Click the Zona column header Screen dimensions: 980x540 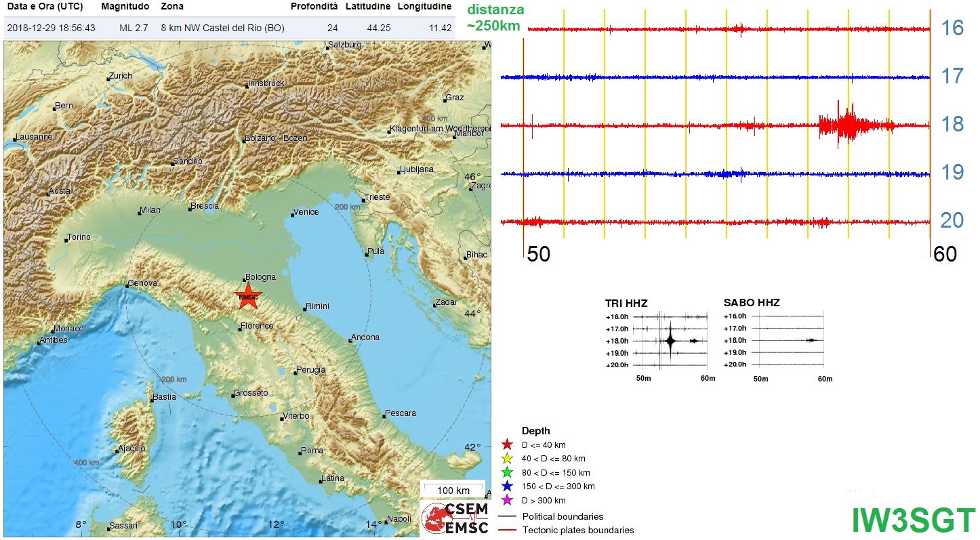click(172, 7)
